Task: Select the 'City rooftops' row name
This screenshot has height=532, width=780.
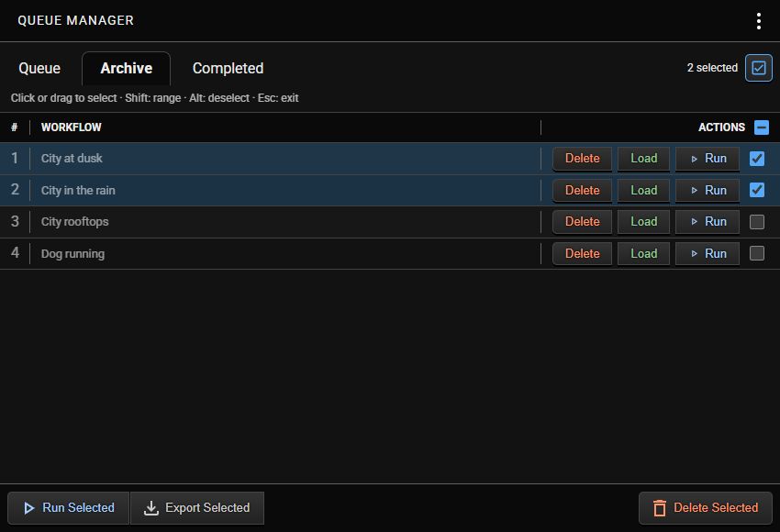Action: (x=74, y=222)
